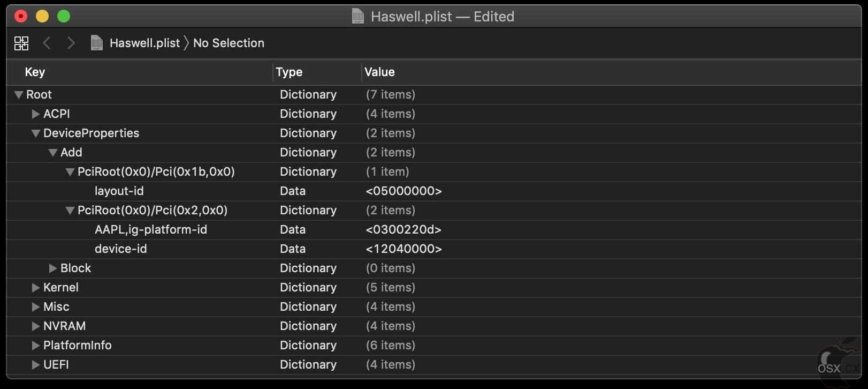Collapse the PciRoot(0x0)/Pci(0x1b,0x0) entry
The width and height of the screenshot is (868, 389).
[70, 172]
